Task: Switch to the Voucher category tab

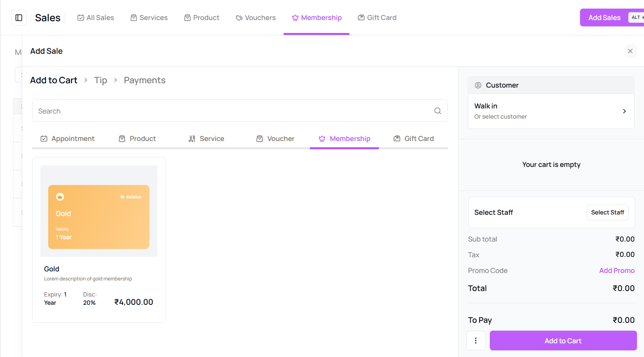Action: pos(275,139)
